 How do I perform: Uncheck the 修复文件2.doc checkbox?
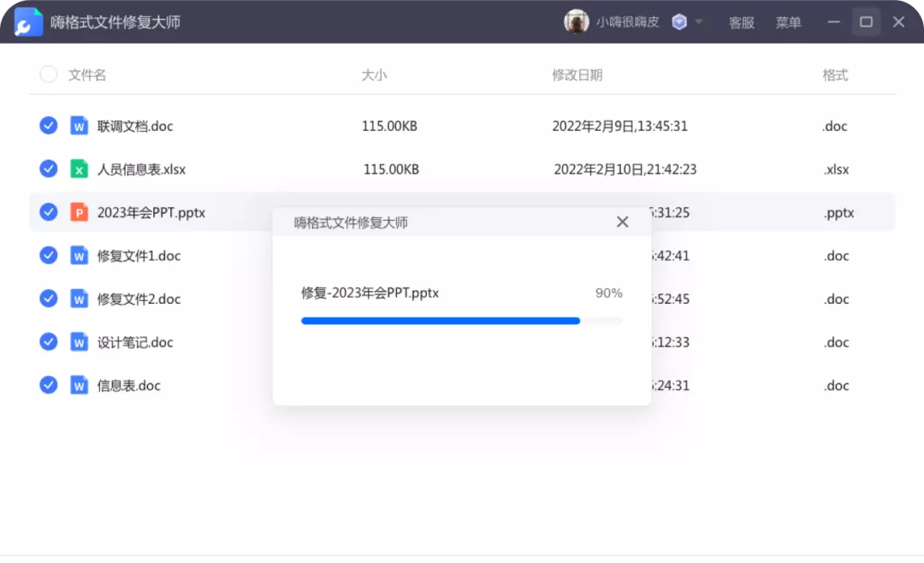tap(48, 299)
